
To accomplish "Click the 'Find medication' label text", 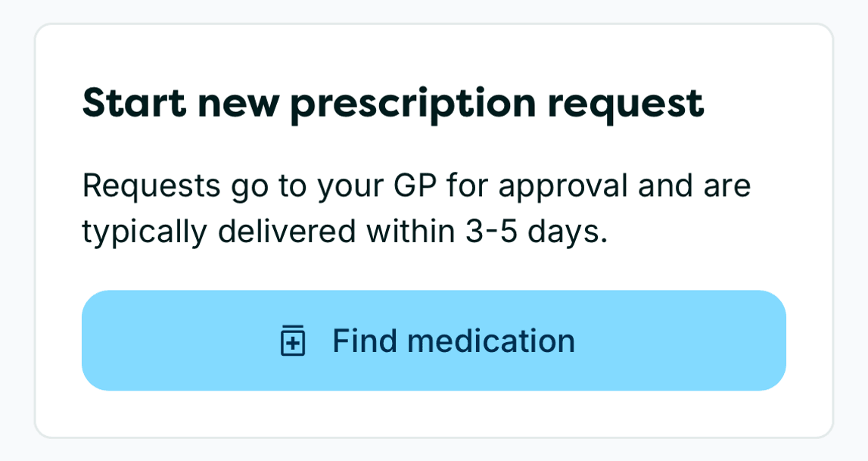I will click(x=454, y=341).
